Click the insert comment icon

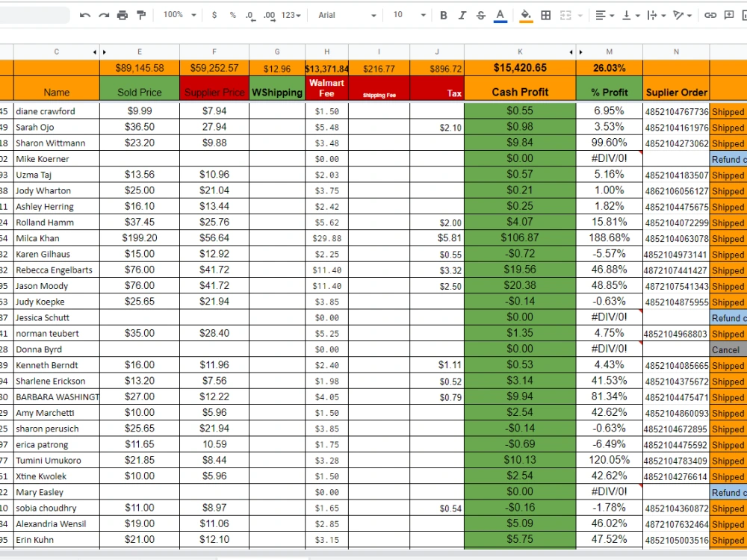(729, 15)
